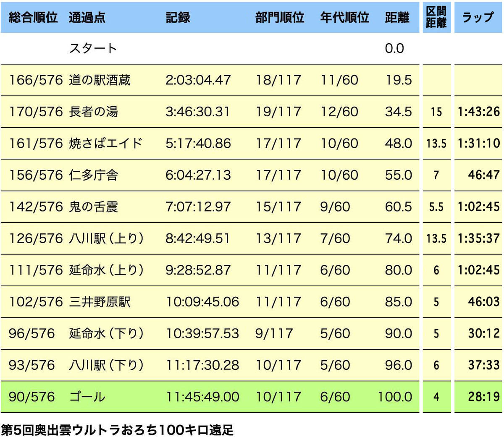Click the 総合順位 column header

tap(33, 18)
